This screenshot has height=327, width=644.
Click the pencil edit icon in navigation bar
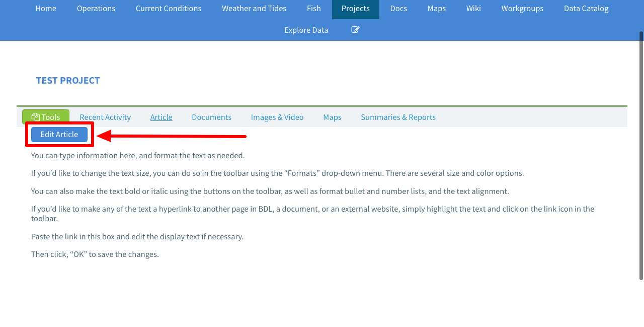(x=355, y=30)
